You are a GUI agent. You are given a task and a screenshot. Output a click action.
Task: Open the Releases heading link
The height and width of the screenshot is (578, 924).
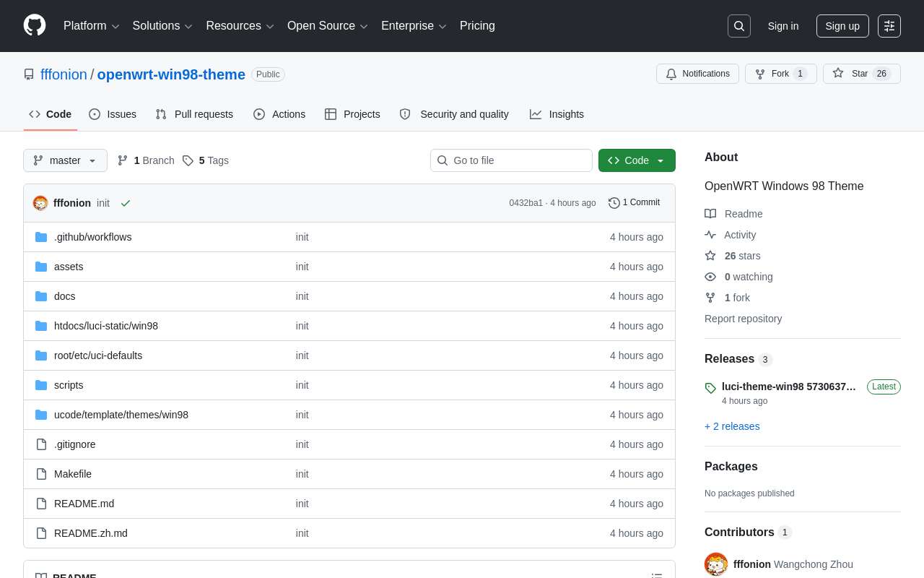[x=738, y=359]
